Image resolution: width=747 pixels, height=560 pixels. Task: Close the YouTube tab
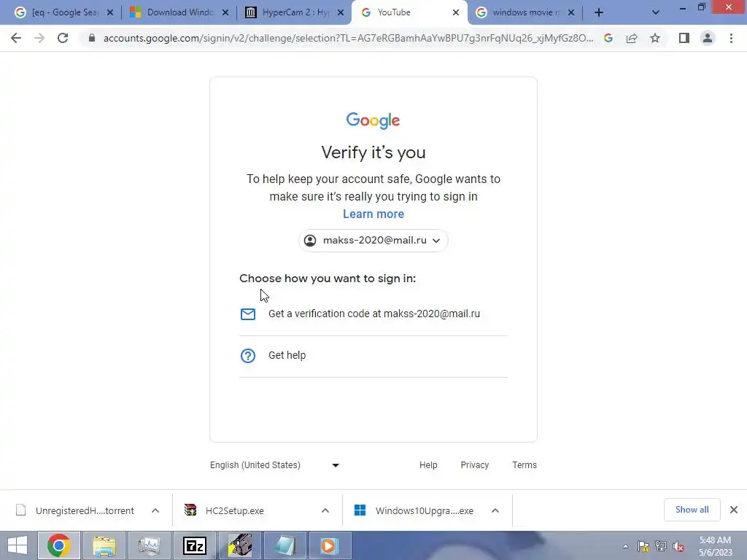point(456,12)
